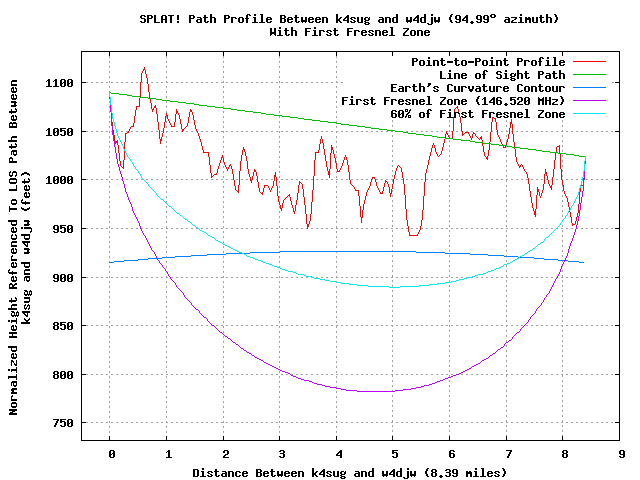This screenshot has width=640, height=480.
Task: Click the y-axis tick label 850
Action: (63, 326)
